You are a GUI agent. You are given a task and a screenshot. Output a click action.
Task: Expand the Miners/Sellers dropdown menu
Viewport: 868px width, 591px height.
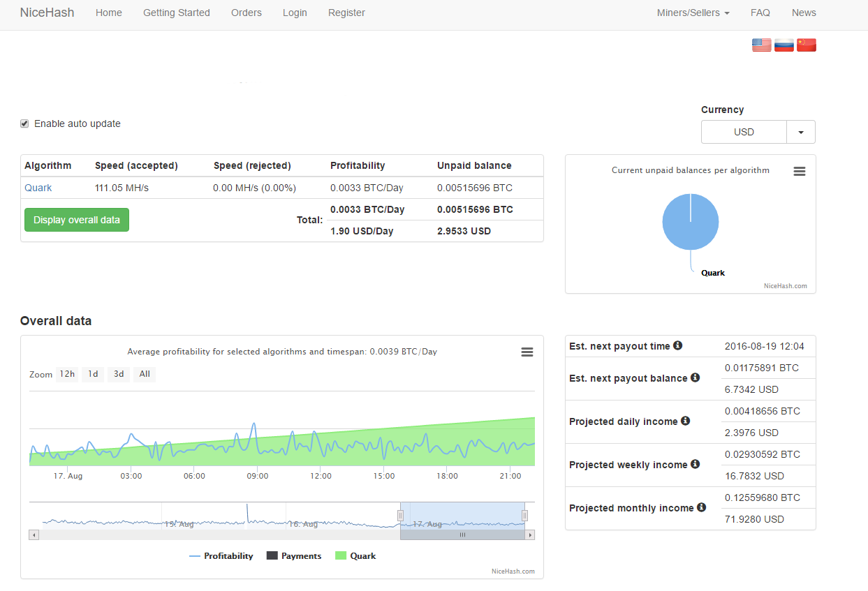click(x=693, y=13)
